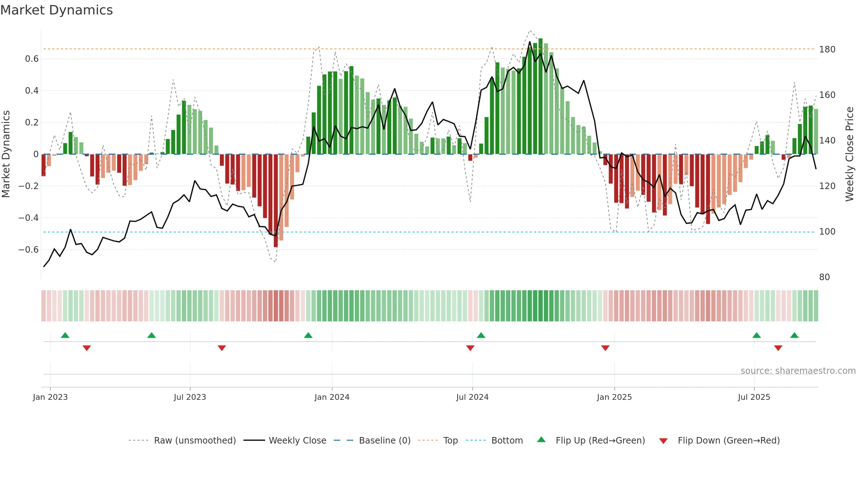Click the 0.6 left axis tick label
868x488 pixels.
click(x=32, y=59)
